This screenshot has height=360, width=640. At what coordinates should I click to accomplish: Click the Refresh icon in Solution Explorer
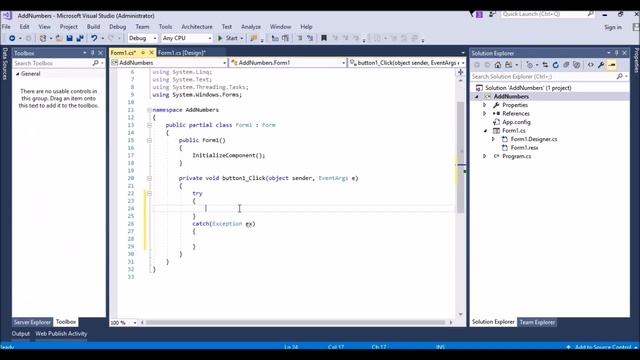pyautogui.click(x=556, y=65)
